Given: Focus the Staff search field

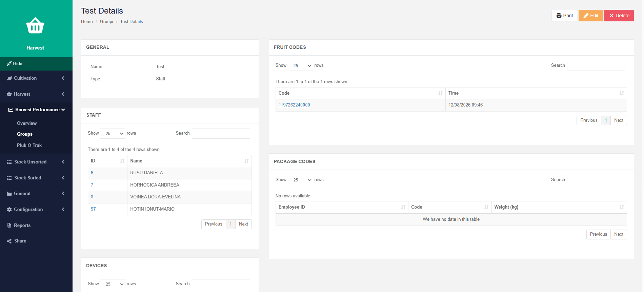Looking at the screenshot, I should (221, 134).
